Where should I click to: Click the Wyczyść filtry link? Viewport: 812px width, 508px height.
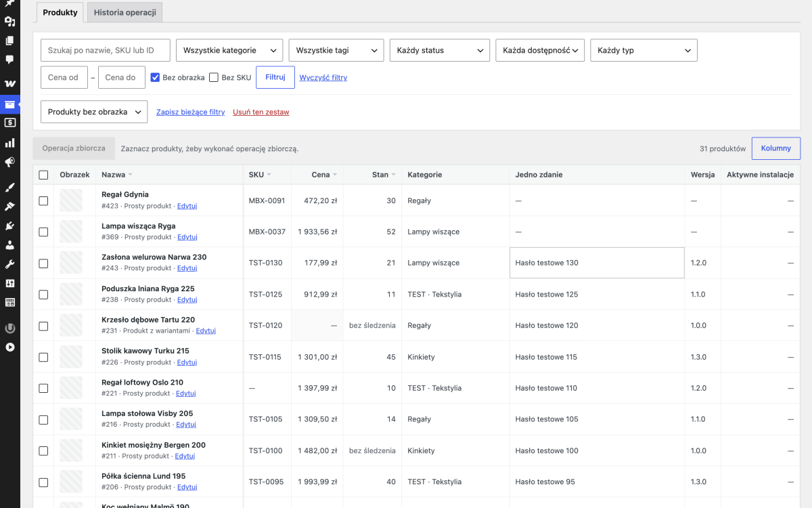pos(323,78)
